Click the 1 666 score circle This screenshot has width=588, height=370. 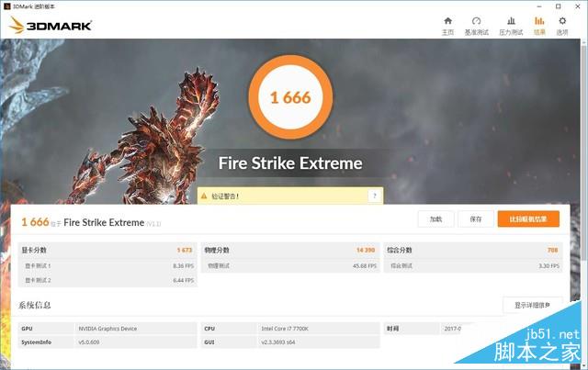[x=290, y=97]
